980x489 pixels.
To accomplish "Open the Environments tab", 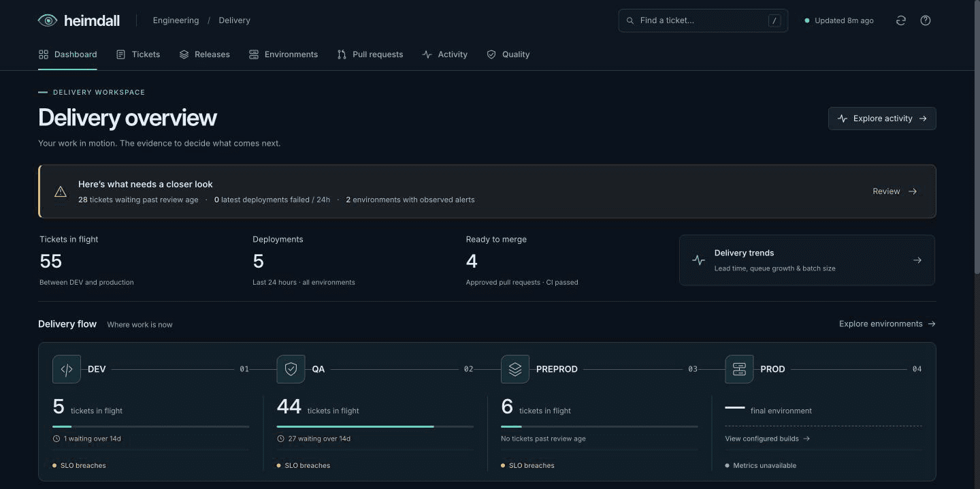I will pyautogui.click(x=283, y=54).
